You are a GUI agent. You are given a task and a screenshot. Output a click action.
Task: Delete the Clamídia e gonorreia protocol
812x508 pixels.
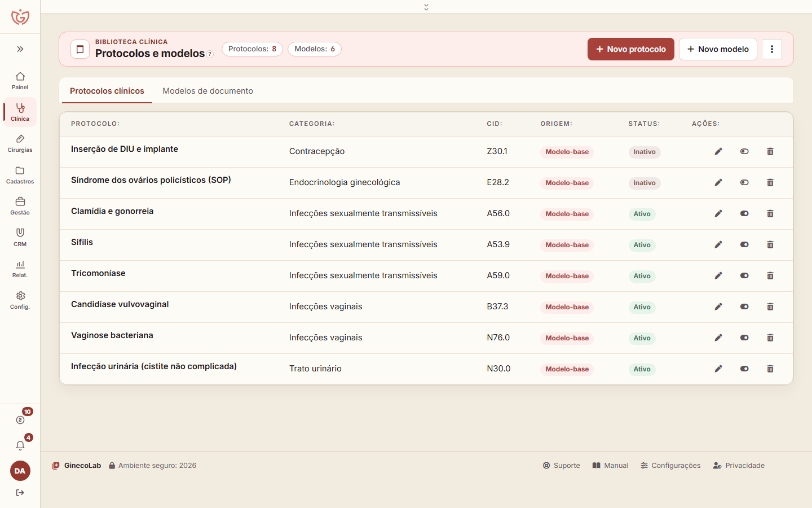770,213
